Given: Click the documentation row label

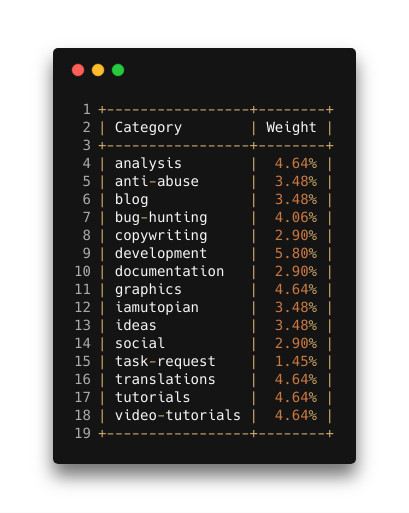Looking at the screenshot, I should [x=169, y=271].
